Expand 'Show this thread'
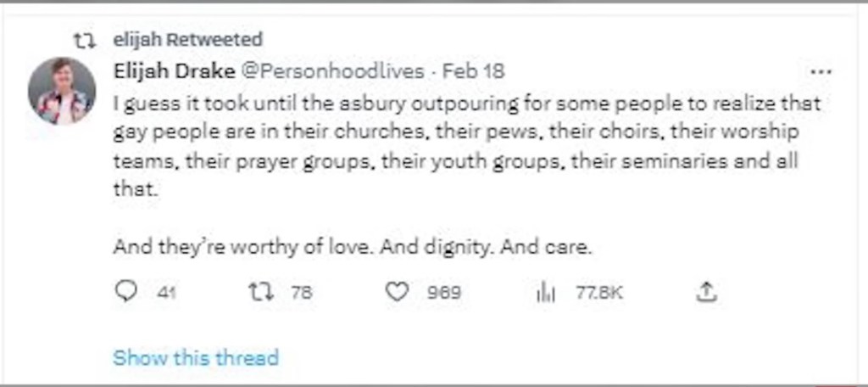The height and width of the screenshot is (387, 868). (x=195, y=357)
